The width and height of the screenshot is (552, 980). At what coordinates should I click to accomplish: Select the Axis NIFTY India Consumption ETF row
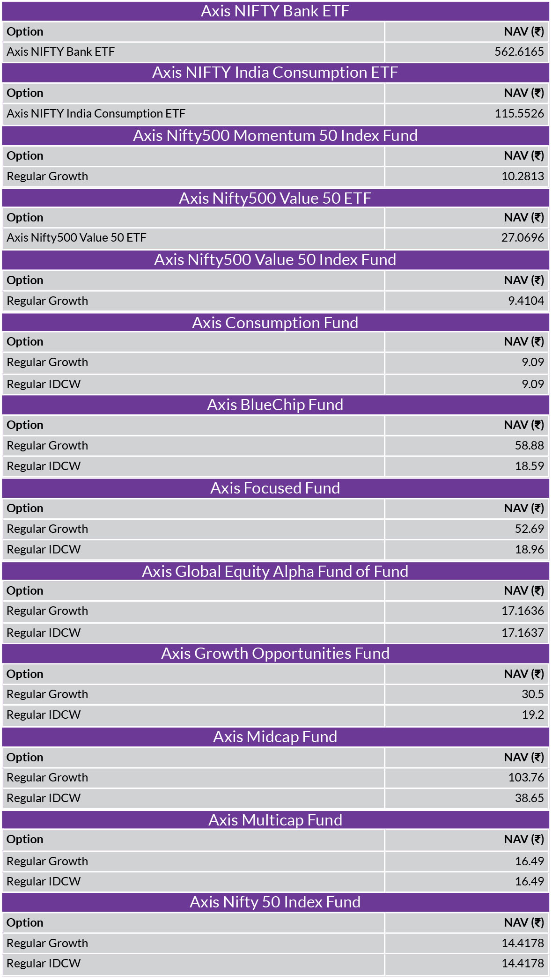[275, 114]
